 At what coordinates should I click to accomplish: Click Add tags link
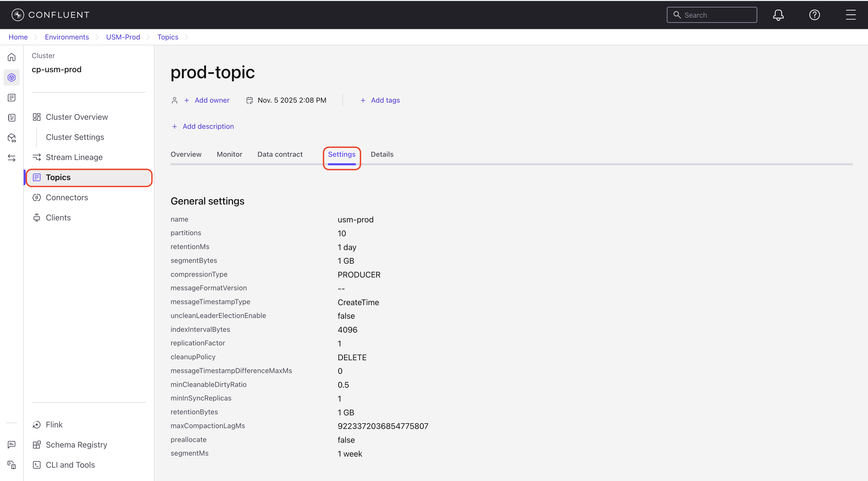[385, 100]
